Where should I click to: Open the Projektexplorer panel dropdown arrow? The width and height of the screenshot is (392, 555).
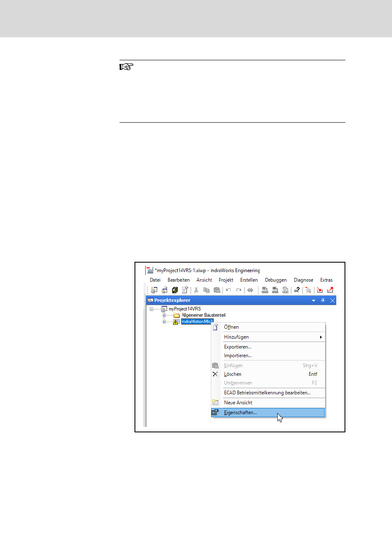point(314,301)
